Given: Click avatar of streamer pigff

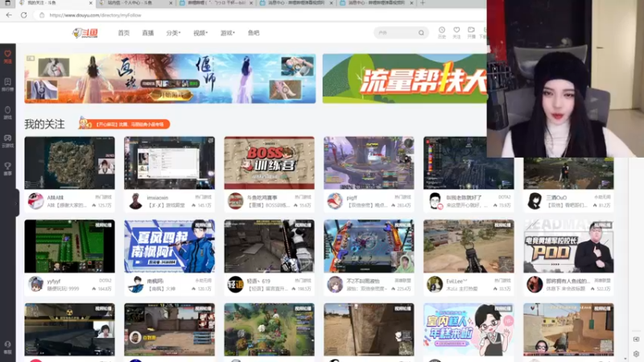Looking at the screenshot, I should point(335,201).
